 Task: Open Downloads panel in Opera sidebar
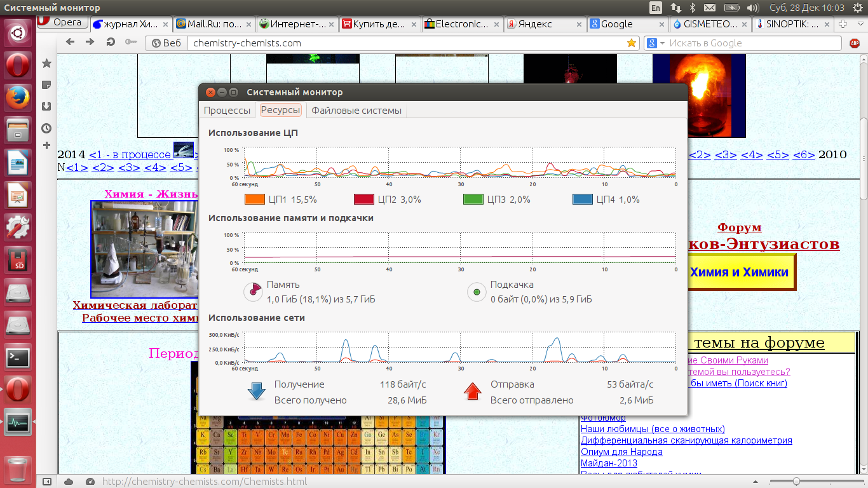pos(46,106)
